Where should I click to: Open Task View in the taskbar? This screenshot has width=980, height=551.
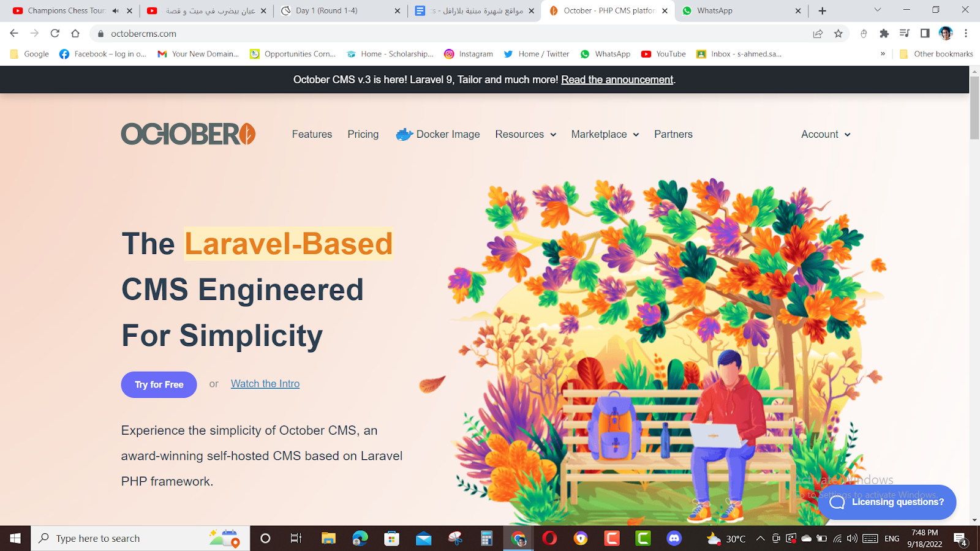[x=296, y=538]
